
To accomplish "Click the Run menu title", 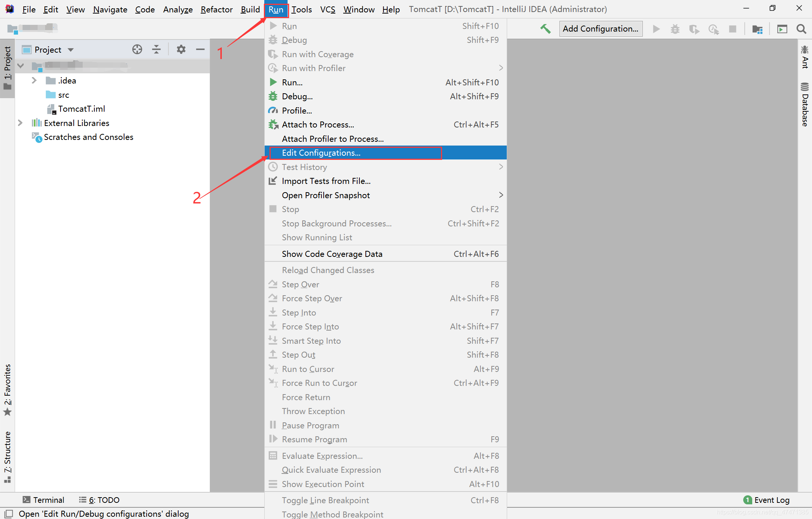I will coord(276,9).
